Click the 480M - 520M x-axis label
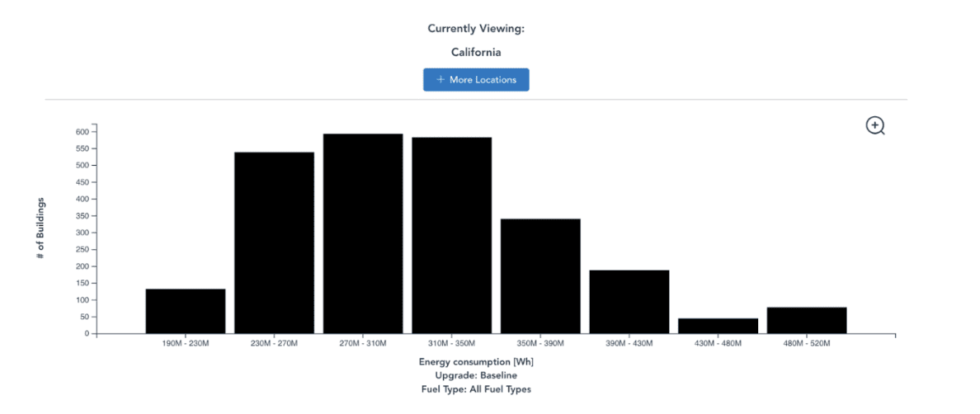This screenshot has width=980, height=414. pos(806,343)
